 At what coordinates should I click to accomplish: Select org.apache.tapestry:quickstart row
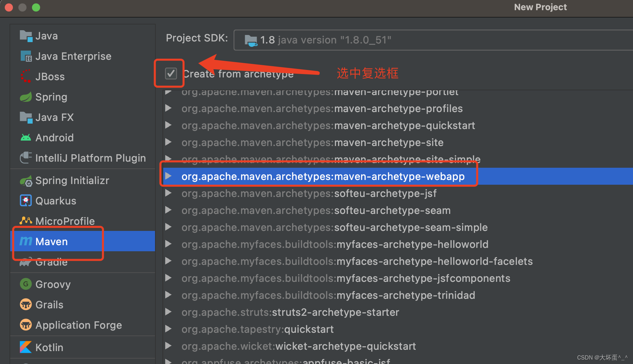398,329
